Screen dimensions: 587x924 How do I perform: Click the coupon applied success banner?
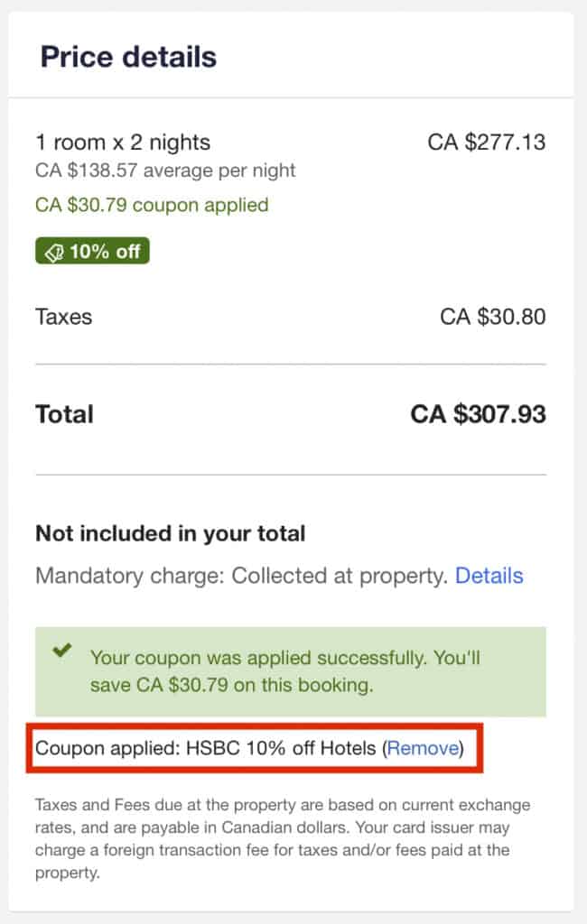[x=293, y=671]
